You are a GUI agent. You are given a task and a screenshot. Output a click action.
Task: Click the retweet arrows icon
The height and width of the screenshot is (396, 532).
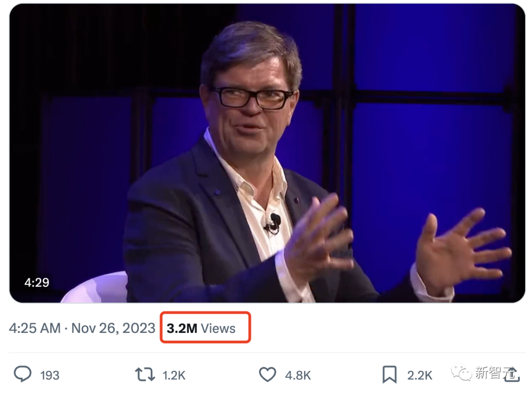pos(145,375)
